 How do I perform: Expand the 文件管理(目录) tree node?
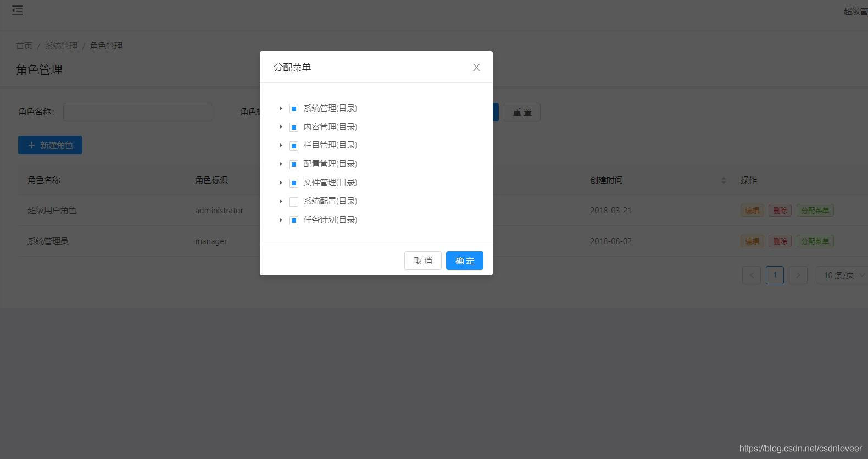(281, 183)
